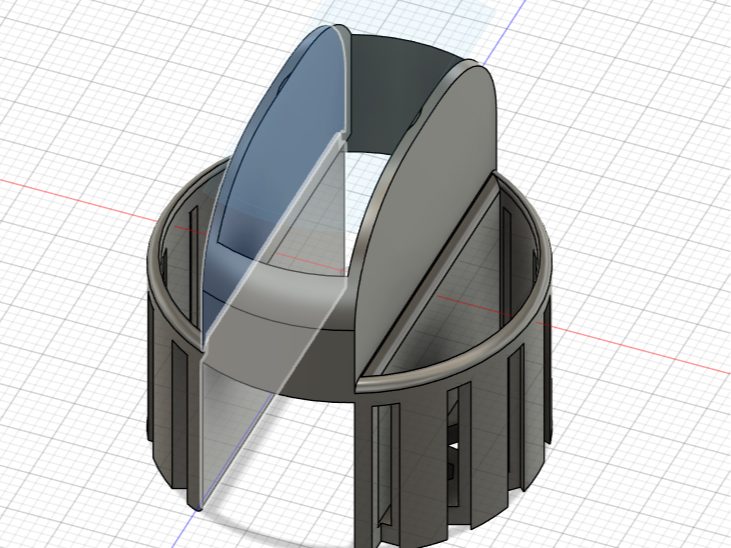731x548 pixels.
Task: Click the red axis line on left
Action: 79,200
